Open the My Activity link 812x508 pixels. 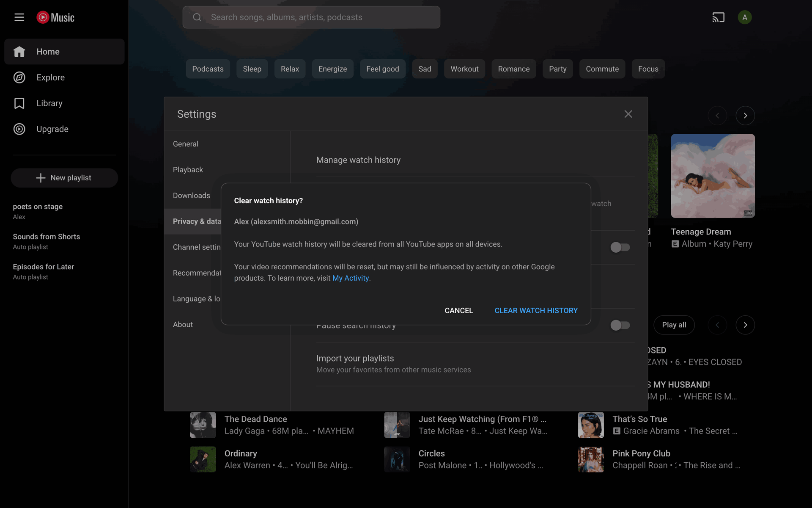click(351, 278)
